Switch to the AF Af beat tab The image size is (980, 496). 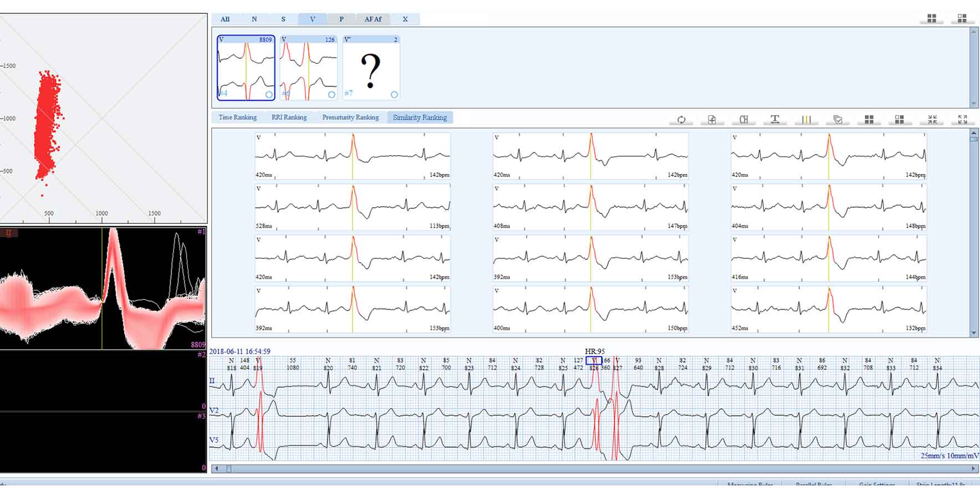(x=372, y=19)
